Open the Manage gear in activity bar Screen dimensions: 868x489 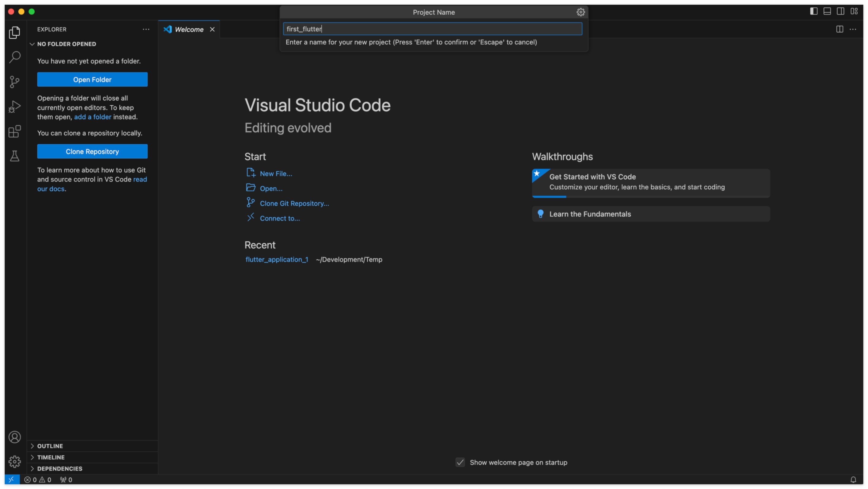point(14,462)
